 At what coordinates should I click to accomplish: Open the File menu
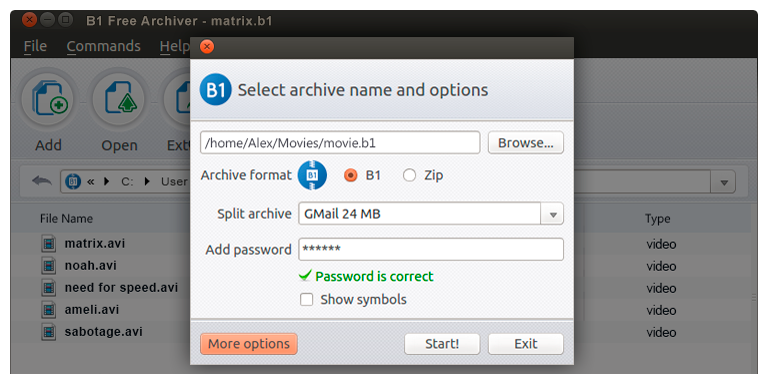tap(35, 47)
